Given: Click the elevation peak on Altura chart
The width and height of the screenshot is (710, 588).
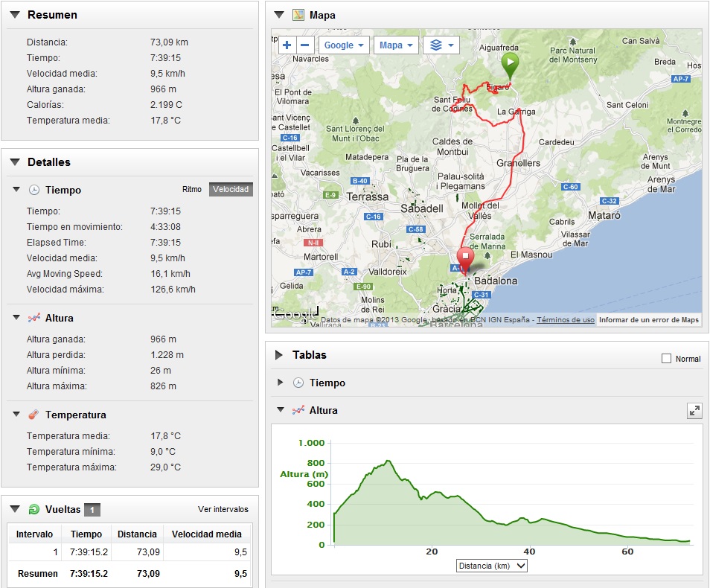Looking at the screenshot, I should [388, 461].
